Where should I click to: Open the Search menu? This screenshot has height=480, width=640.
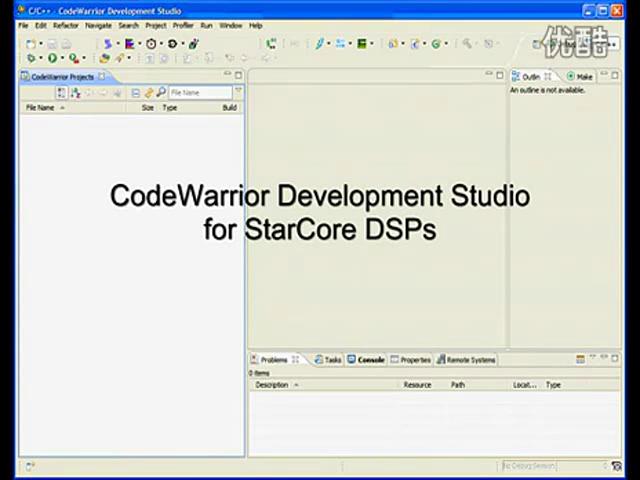[129, 25]
